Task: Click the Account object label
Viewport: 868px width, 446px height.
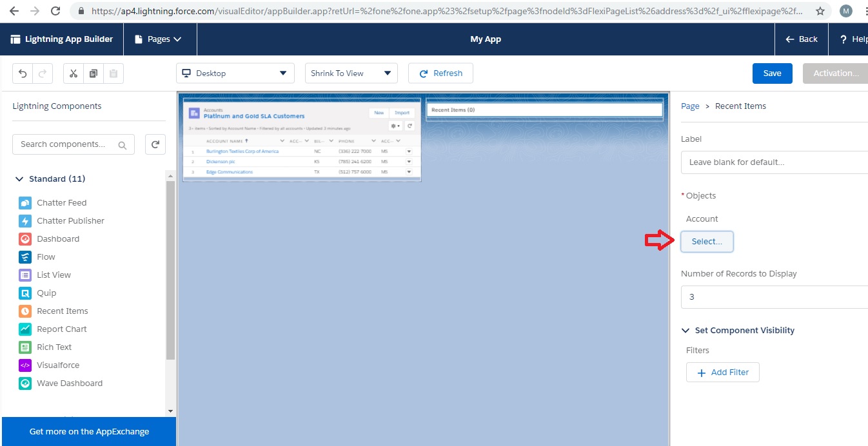Action: pos(702,219)
